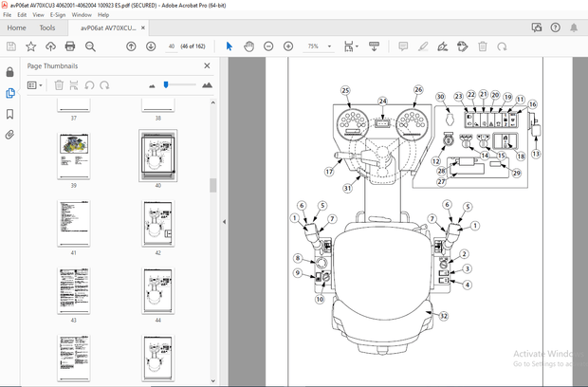The image size is (588, 387).
Task: Click the rotate icon in main toolbar
Action: click(x=502, y=46)
